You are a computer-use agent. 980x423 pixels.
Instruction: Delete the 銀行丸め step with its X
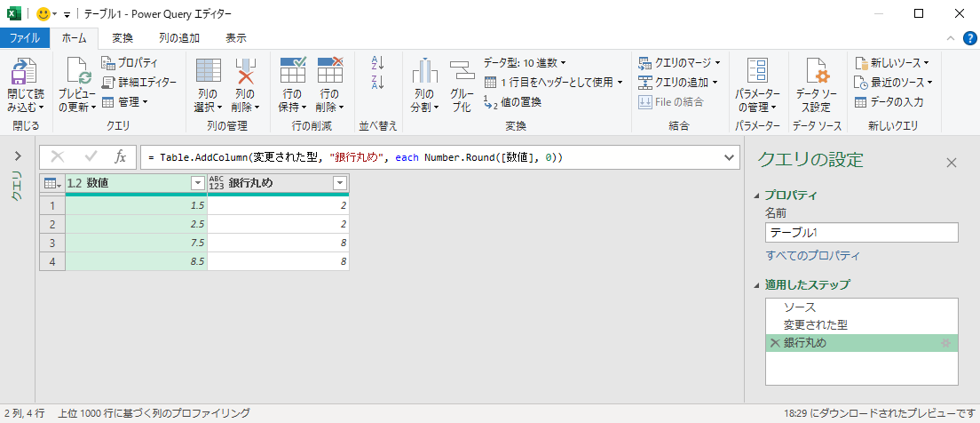(775, 343)
